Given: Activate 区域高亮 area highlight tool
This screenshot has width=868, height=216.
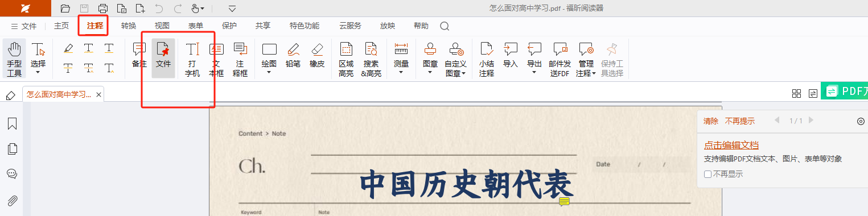Looking at the screenshot, I should pyautogui.click(x=346, y=59).
